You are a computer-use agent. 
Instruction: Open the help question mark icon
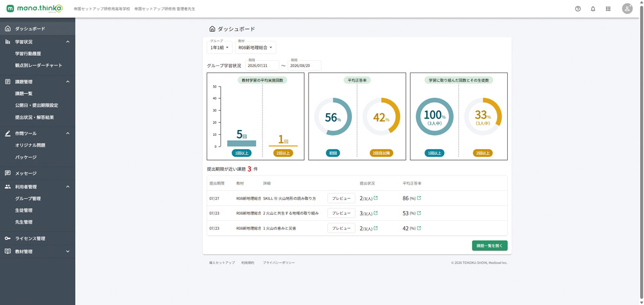point(577,9)
